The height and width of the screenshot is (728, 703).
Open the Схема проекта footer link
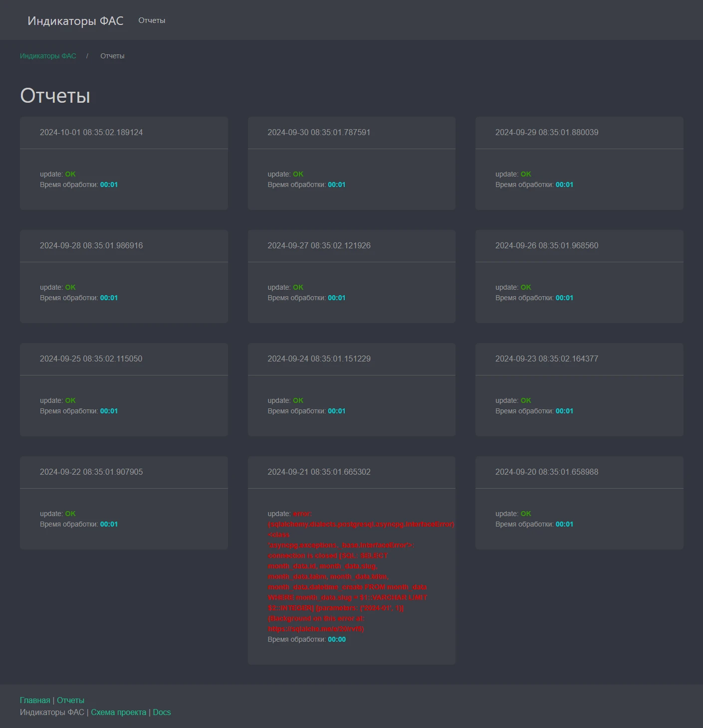[x=118, y=712]
